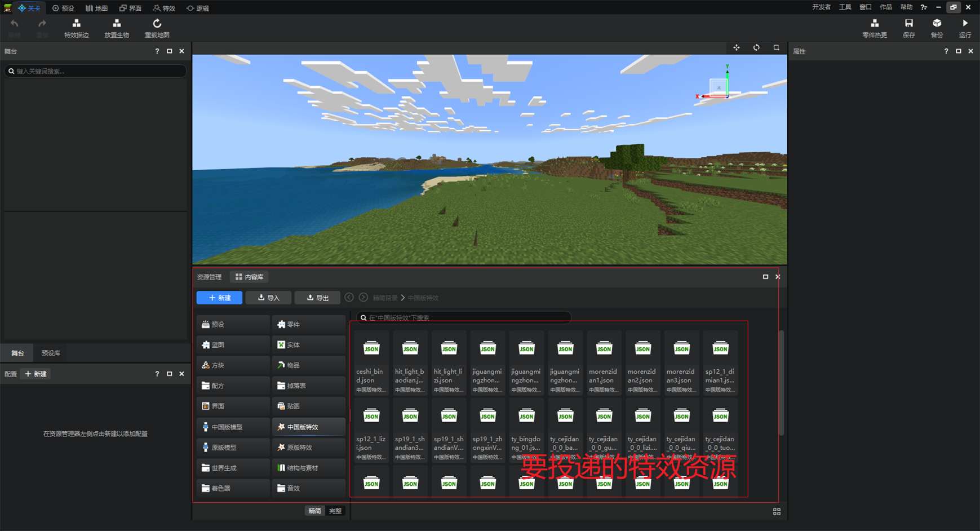The height and width of the screenshot is (531, 980).
Task: Open the 逻辑 logic editor tab
Action: [x=198, y=8]
